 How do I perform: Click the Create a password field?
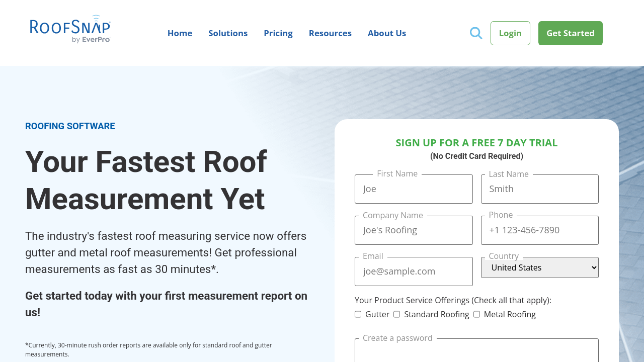[x=476, y=351]
